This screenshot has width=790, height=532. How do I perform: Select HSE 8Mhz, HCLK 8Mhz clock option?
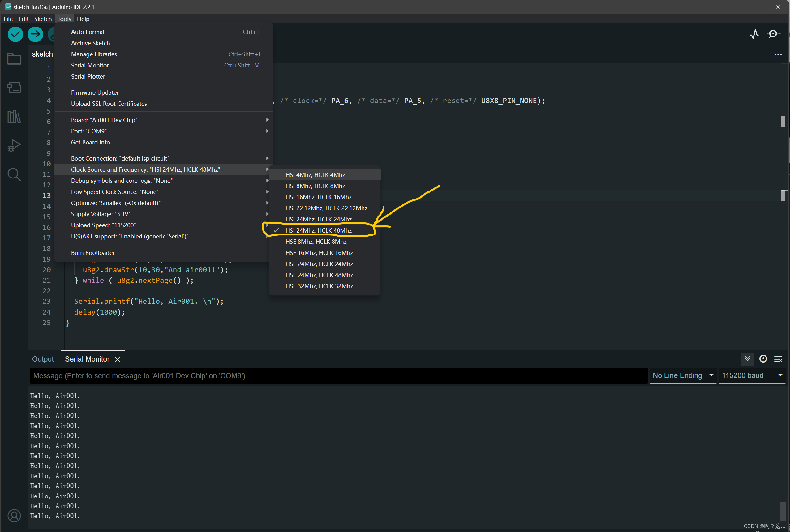pyautogui.click(x=324, y=242)
